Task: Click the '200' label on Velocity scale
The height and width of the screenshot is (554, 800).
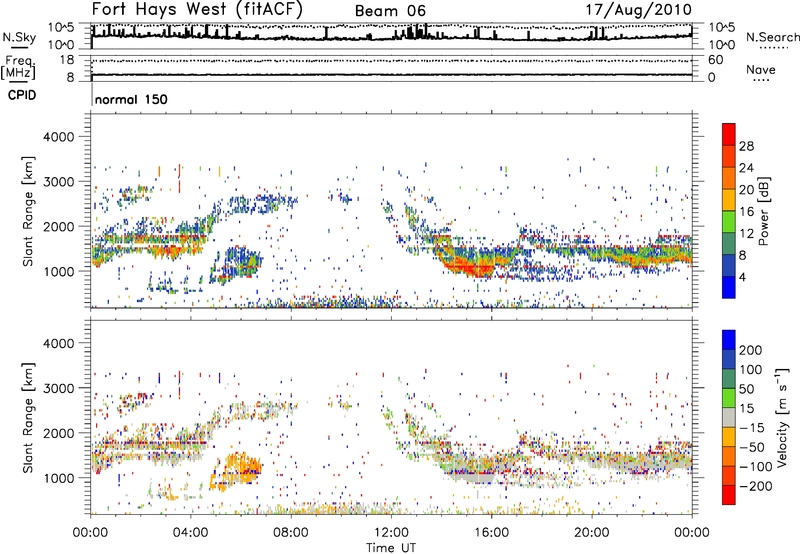Action: point(750,350)
